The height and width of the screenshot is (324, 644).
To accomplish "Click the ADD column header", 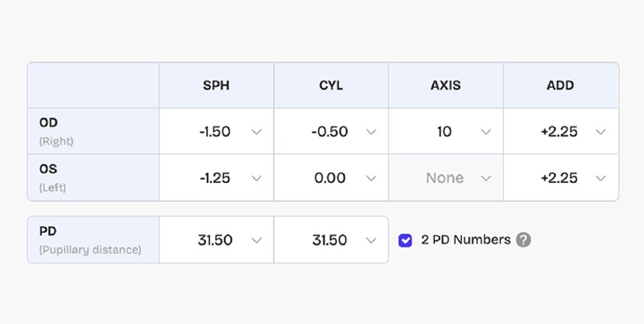I will (x=560, y=86).
